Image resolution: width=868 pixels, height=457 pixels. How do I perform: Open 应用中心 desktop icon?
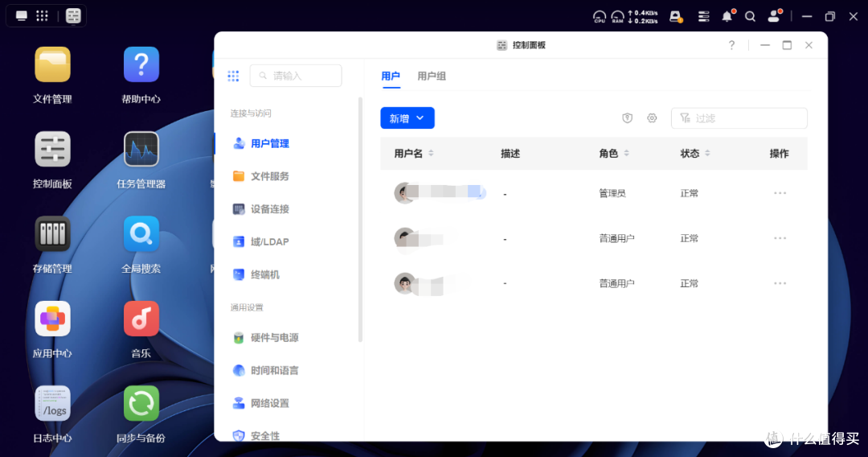(52, 319)
